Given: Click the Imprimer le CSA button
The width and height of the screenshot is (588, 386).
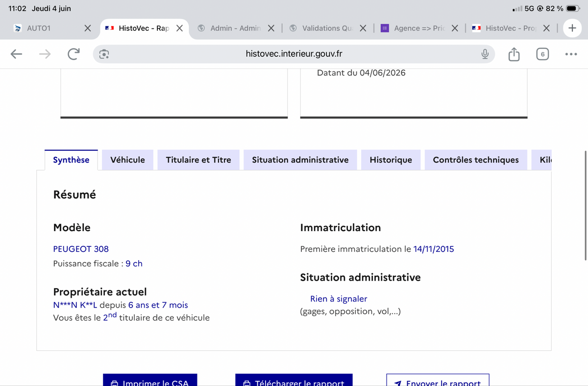Looking at the screenshot, I should [x=150, y=380].
